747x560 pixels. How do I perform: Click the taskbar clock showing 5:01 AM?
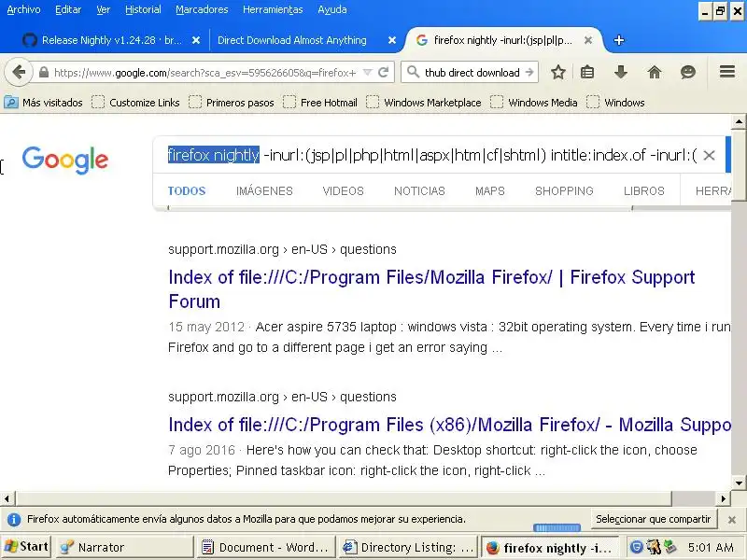(x=711, y=547)
